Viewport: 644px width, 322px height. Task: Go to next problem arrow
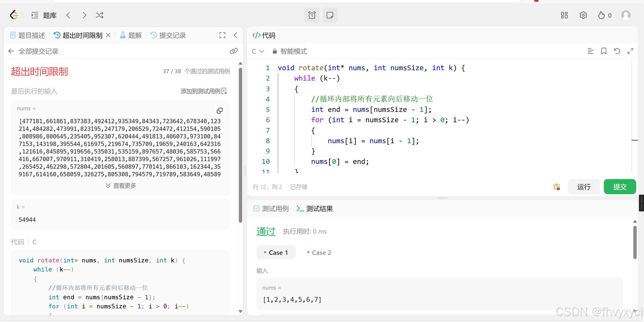point(84,15)
